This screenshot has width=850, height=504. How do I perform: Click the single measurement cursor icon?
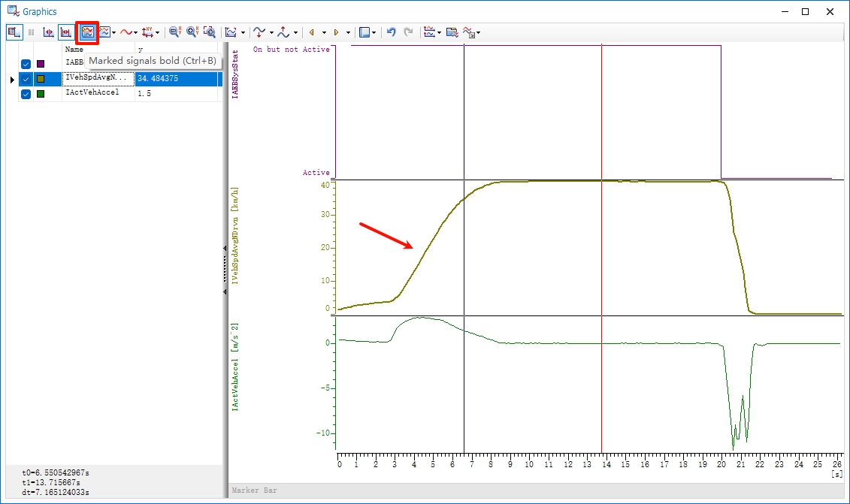click(48, 32)
